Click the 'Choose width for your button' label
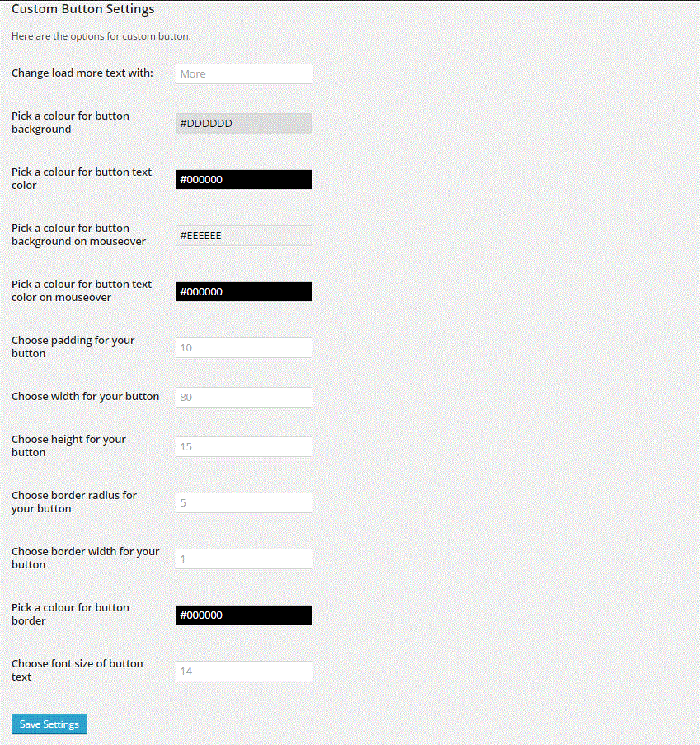 click(x=86, y=396)
